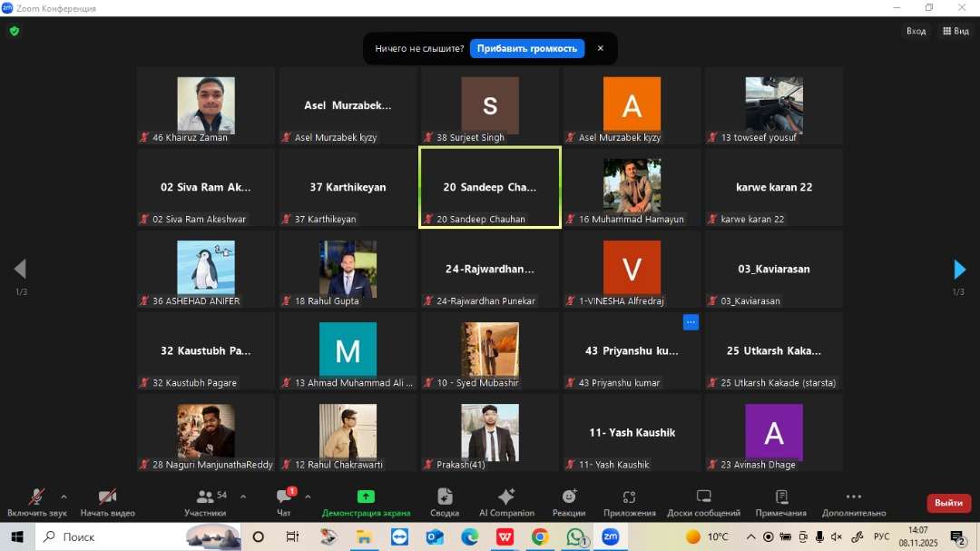Open the Notes (Примечания) panel
Viewport: 980px width, 551px height.
pyautogui.click(x=780, y=502)
